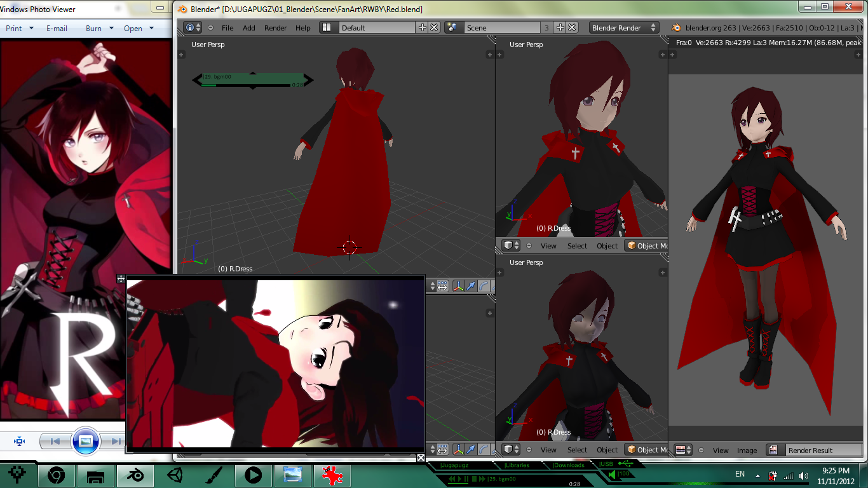This screenshot has width=868, height=488.
Task: Click the editor type selector icon for Render Result
Action: [682, 450]
